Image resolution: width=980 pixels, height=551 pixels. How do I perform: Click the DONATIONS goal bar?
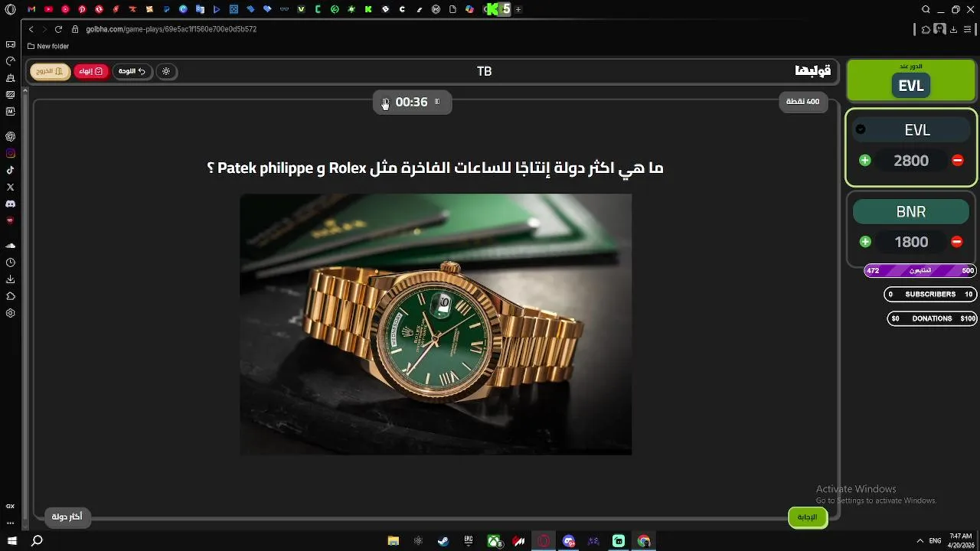tap(932, 318)
